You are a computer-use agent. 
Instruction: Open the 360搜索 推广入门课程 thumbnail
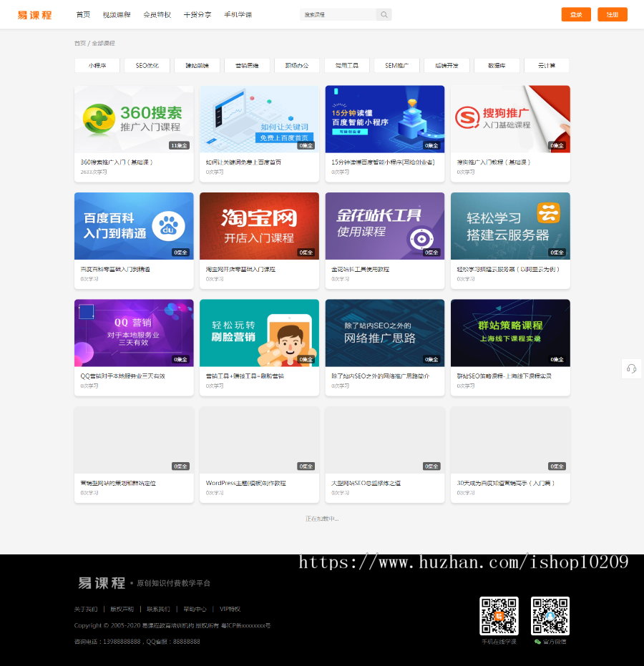(134, 119)
